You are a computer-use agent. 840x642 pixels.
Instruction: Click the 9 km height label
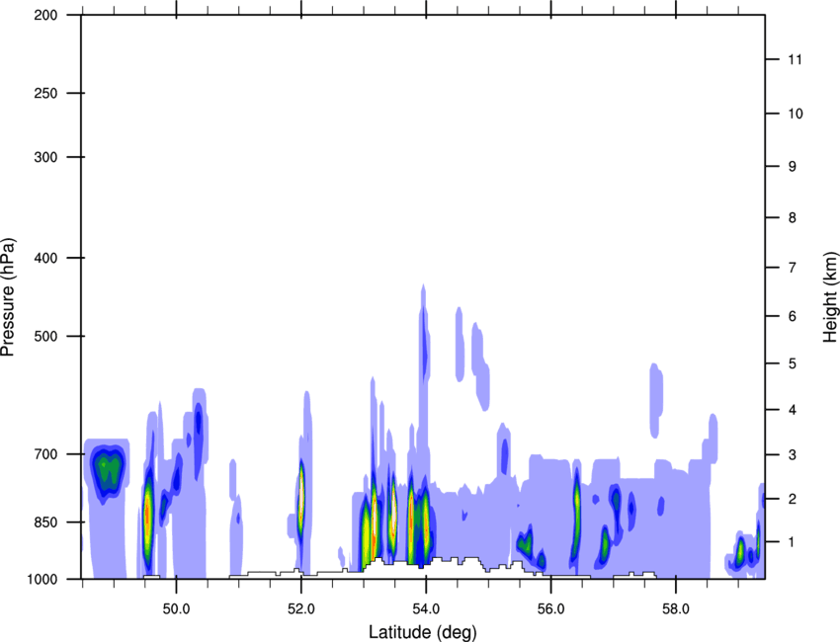point(793,167)
